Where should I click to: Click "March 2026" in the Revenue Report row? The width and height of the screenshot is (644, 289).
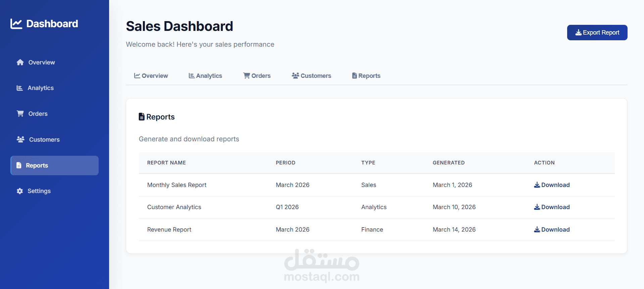293,230
